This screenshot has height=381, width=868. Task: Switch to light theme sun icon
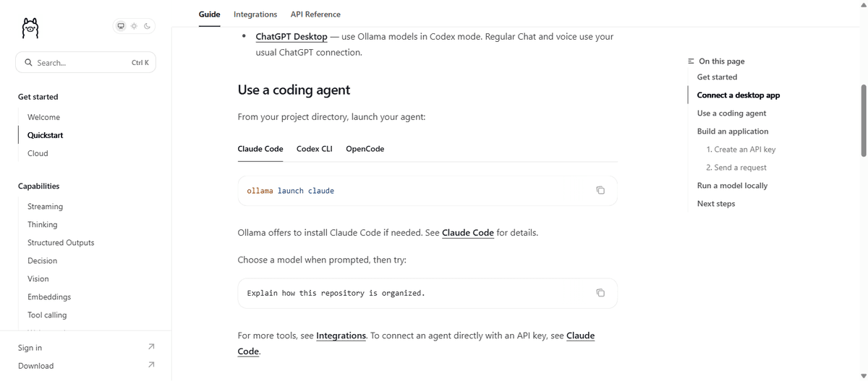(x=134, y=26)
